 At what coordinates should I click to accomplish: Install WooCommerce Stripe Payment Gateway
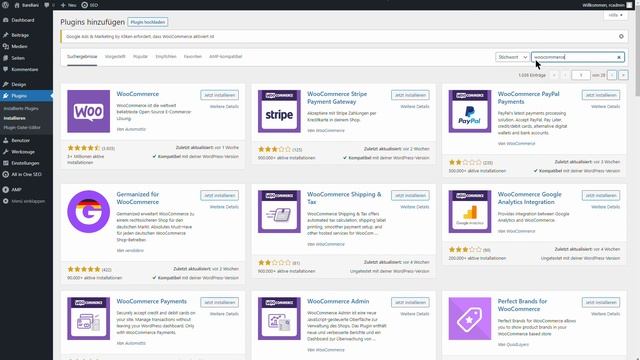click(410, 95)
